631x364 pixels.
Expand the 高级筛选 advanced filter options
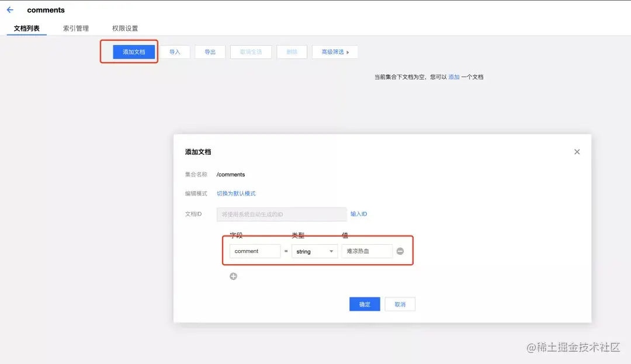tap(335, 51)
